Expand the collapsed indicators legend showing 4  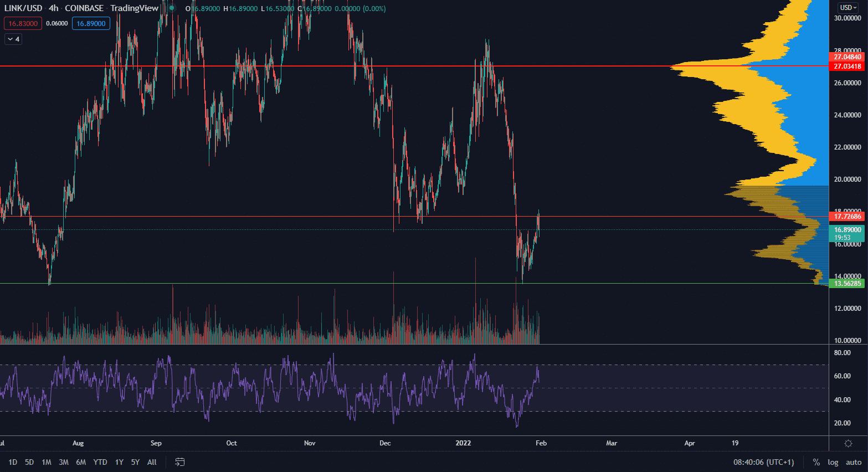[13, 39]
